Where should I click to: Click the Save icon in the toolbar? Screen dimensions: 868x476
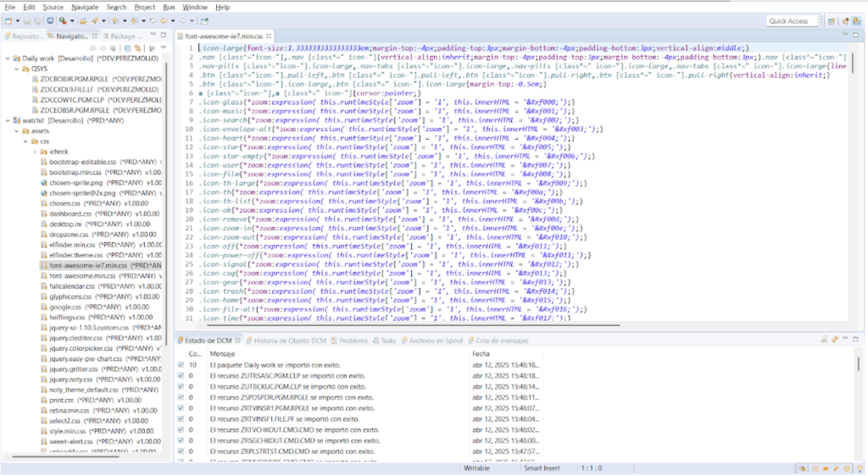pos(26,20)
